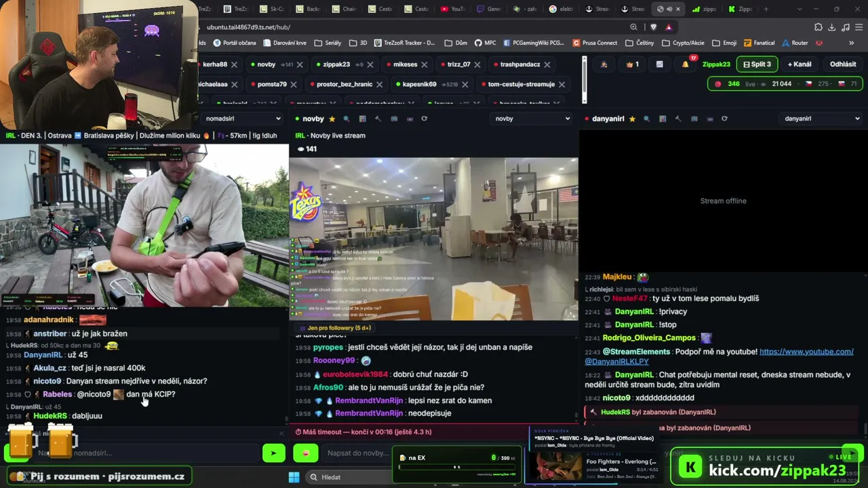868x488 pixels.
Task: Open browser extensions puzzle icon
Action: click(818, 27)
